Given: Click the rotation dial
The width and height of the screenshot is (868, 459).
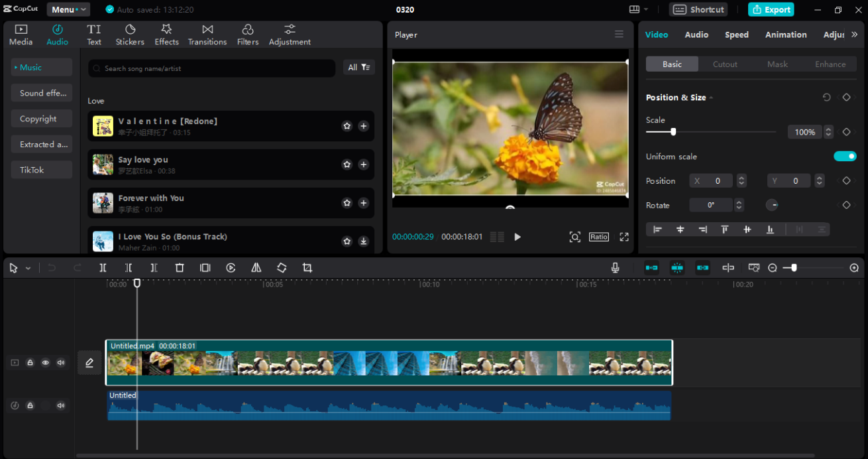Looking at the screenshot, I should tap(772, 205).
